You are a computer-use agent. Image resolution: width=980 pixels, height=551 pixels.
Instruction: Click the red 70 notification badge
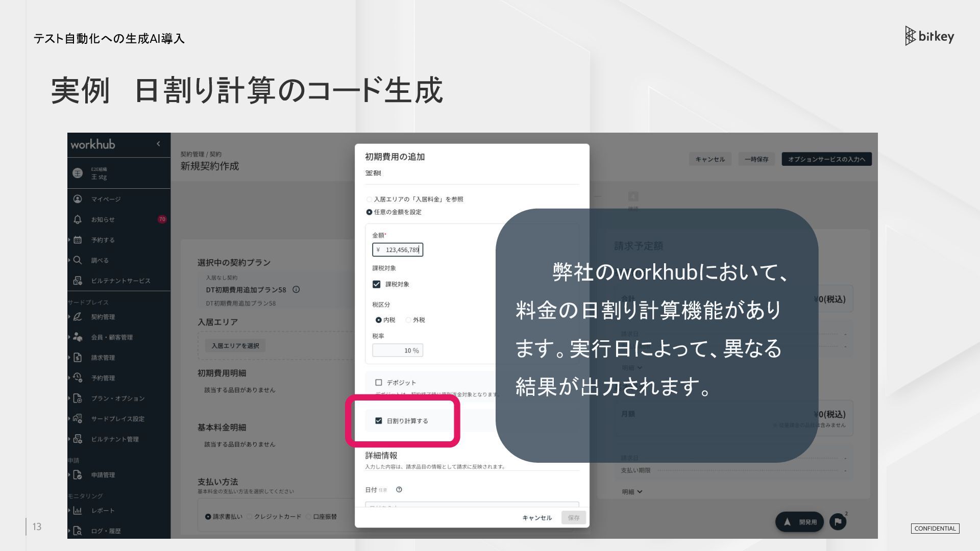(162, 219)
